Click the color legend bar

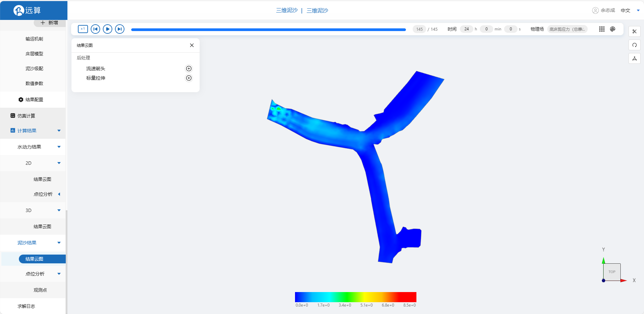pyautogui.click(x=356, y=297)
